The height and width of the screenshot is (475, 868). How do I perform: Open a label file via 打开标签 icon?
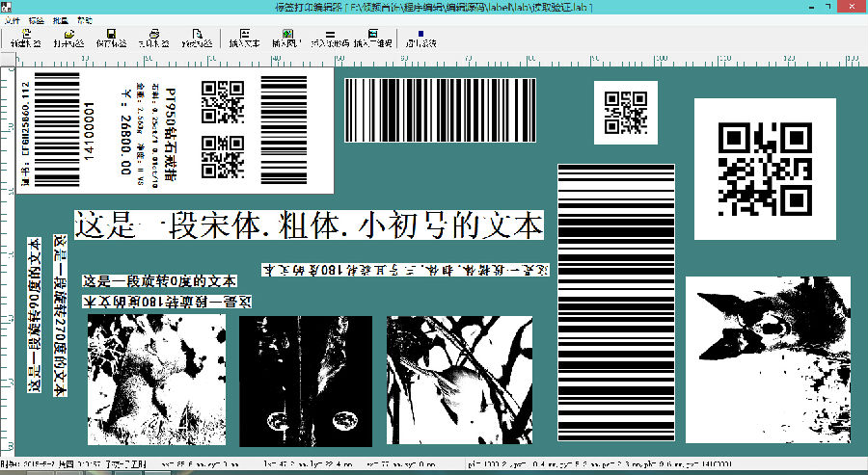(68, 38)
